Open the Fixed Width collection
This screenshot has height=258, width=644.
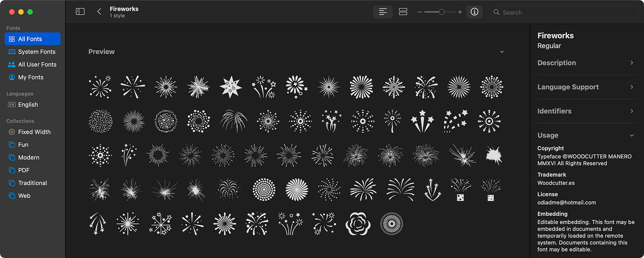[x=32, y=132]
